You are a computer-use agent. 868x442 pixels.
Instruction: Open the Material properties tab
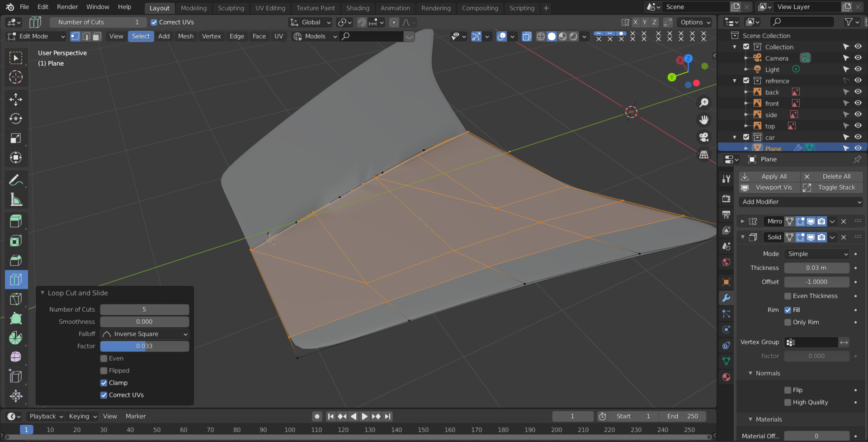[x=726, y=377]
